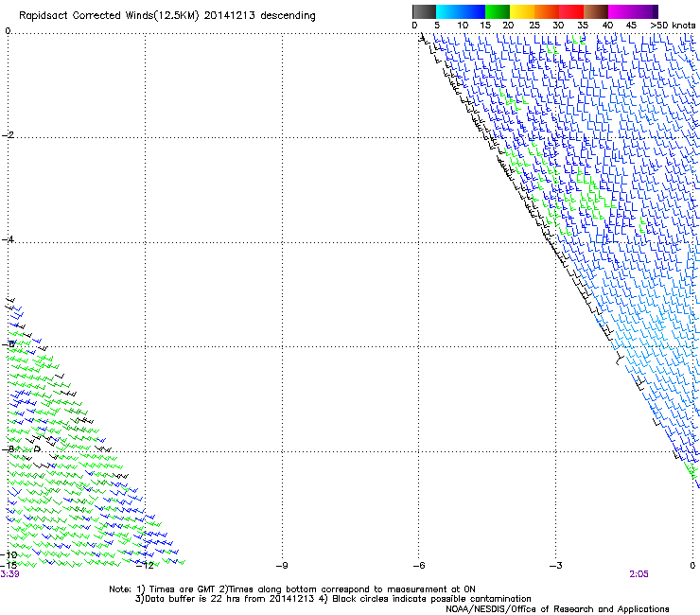The width and height of the screenshot is (700, 615).
Task: Pick the orange 25-30 knots legend segment
Action: (547, 11)
